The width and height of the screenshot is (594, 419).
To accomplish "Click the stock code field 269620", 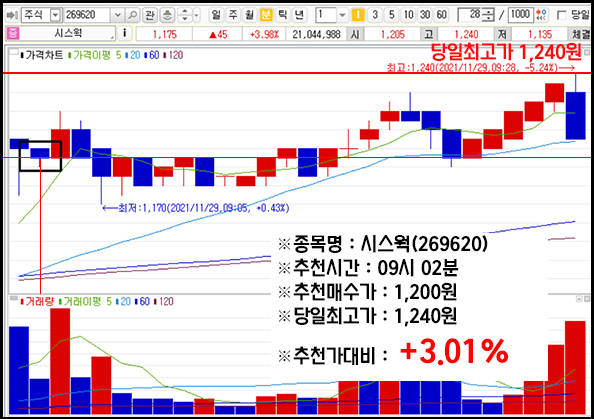I will 87,15.
